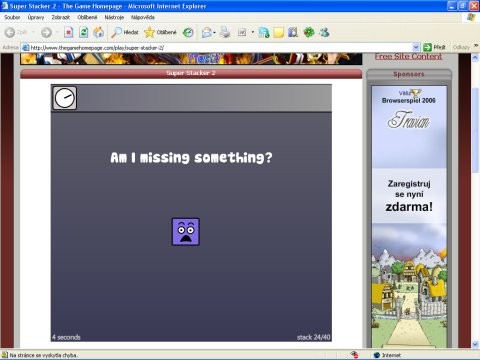The height and width of the screenshot is (360, 480).
Task: Click the Odkazy links toolbar label
Action: (461, 47)
